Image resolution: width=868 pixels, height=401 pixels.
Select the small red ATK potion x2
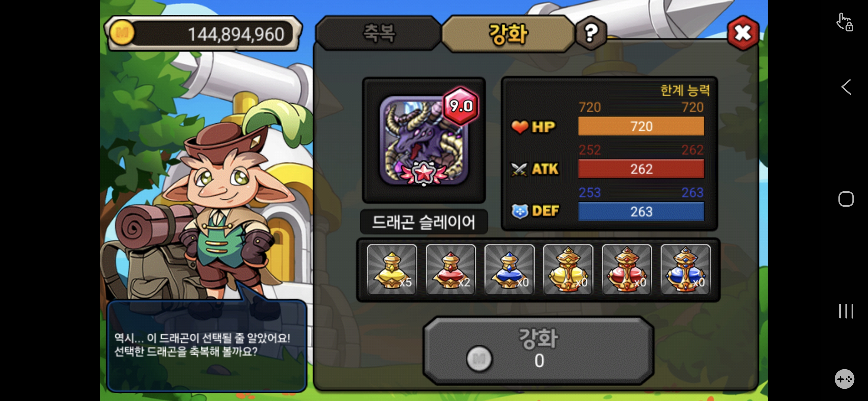(450, 270)
